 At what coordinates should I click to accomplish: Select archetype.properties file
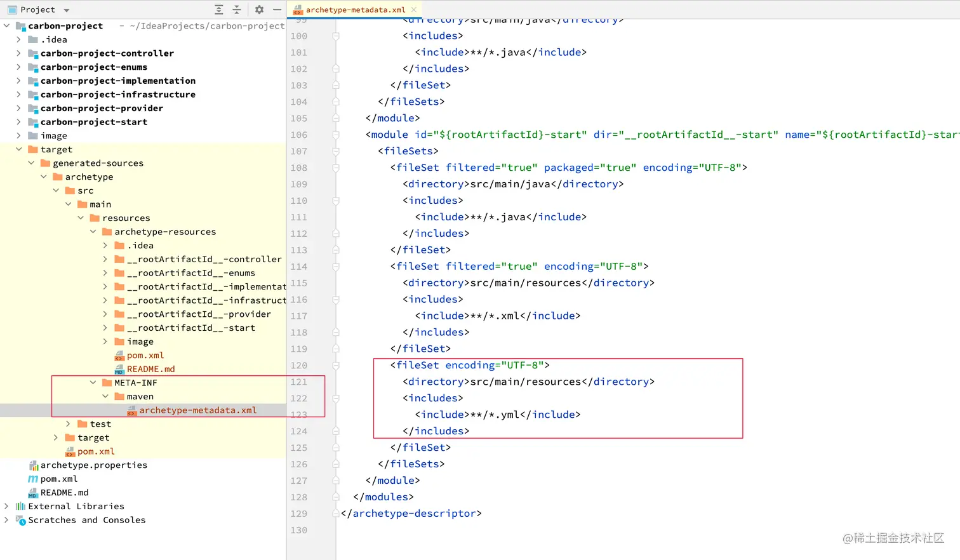94,465
